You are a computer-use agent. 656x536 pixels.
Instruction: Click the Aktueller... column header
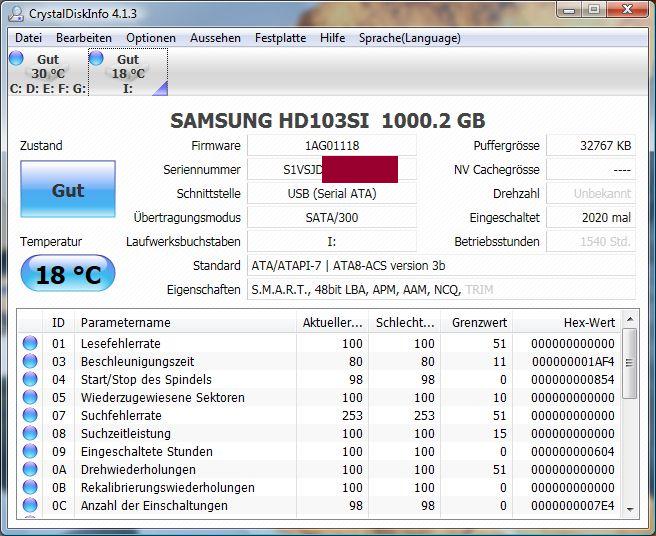pos(333,322)
